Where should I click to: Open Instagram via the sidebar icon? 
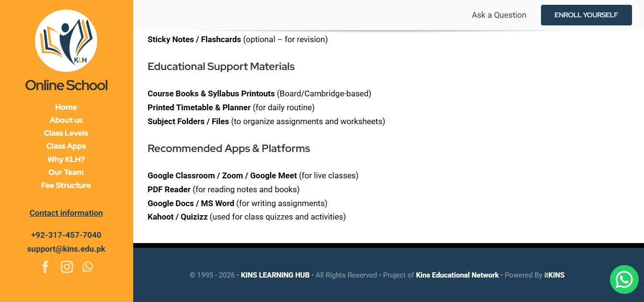click(x=67, y=267)
